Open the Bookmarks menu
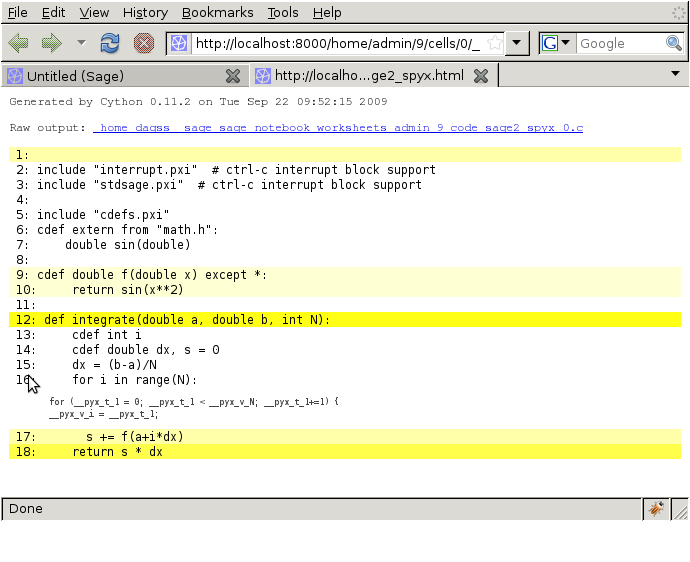The width and height of the screenshot is (690, 562). [x=217, y=13]
